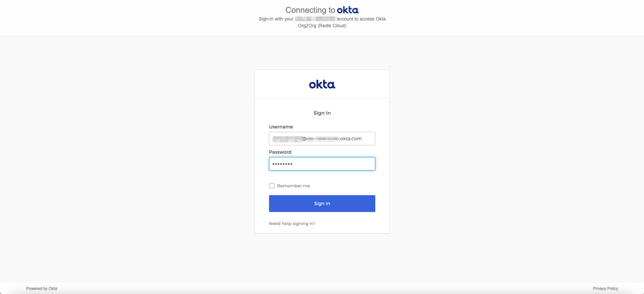Focus the Password input field

pyautogui.click(x=333, y=164)
